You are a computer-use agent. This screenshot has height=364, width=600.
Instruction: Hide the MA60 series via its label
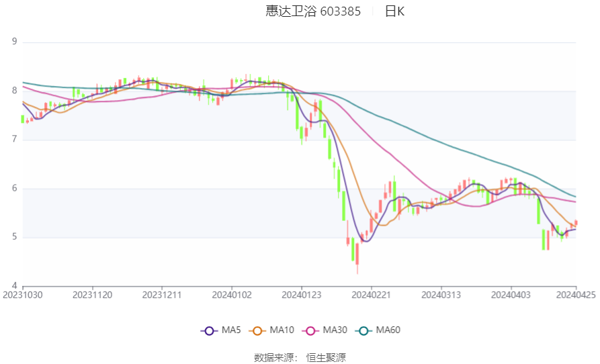pyautogui.click(x=388, y=330)
